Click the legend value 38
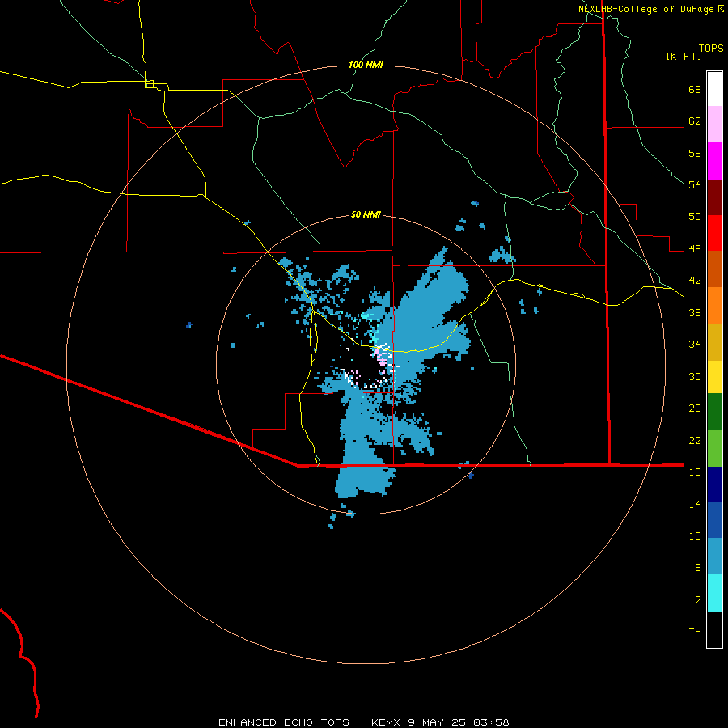728x728 pixels. pyautogui.click(x=695, y=312)
